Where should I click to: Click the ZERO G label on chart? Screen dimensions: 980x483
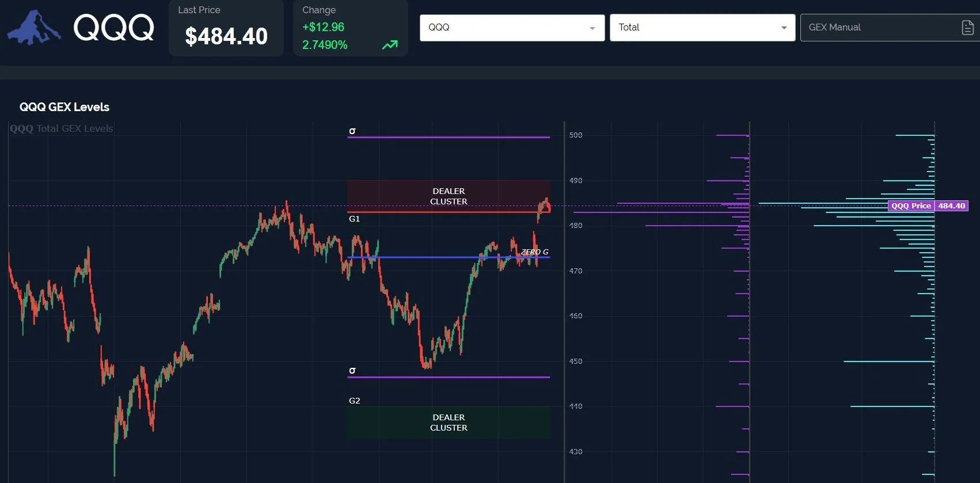click(534, 252)
